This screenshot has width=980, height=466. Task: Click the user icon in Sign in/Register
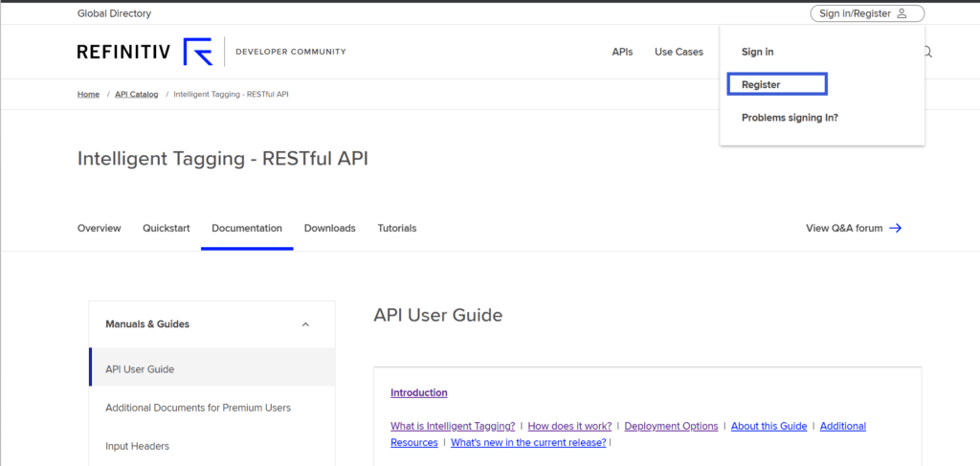pos(902,13)
